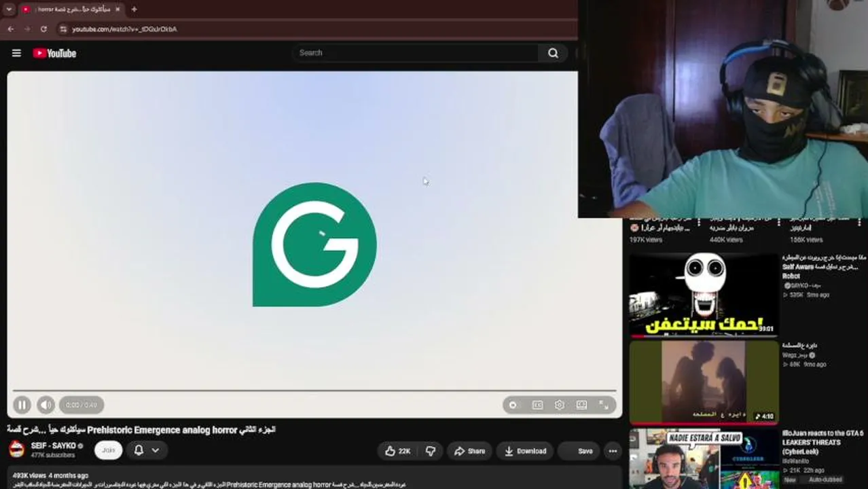Open the Self Aware Robot video thumbnail
The image size is (868, 489).
pyautogui.click(x=704, y=296)
